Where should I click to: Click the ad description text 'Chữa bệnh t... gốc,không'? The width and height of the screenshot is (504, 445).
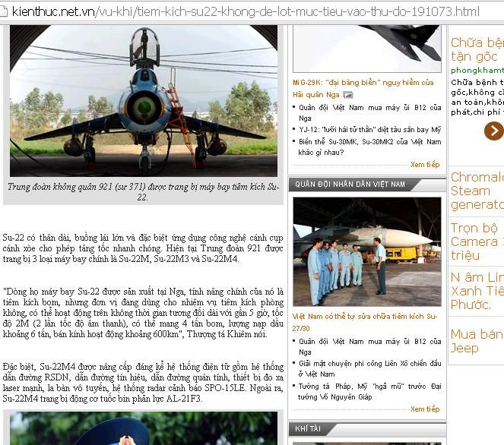pos(477,97)
